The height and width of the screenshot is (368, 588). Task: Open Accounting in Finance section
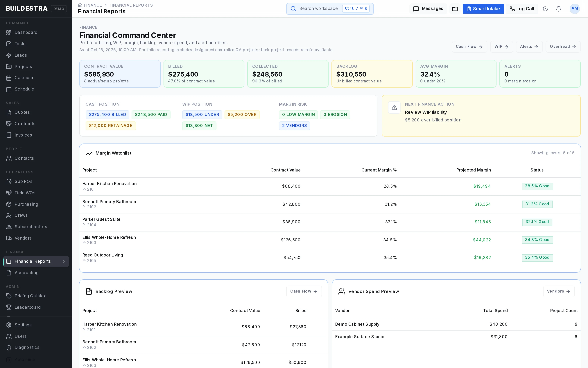pos(36,273)
